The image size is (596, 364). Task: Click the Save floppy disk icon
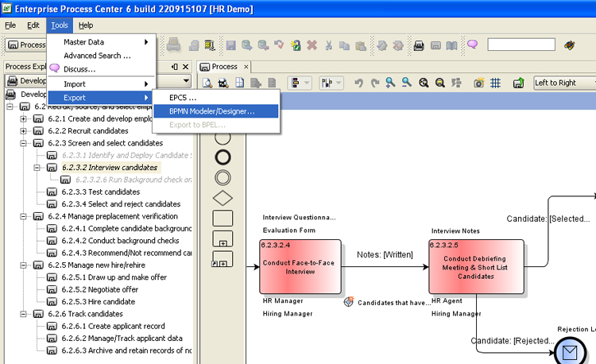tap(230, 45)
